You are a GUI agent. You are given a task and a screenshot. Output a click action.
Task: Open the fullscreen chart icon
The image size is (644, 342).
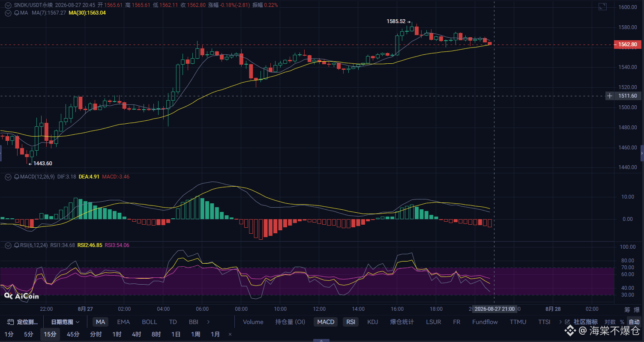point(602,6)
